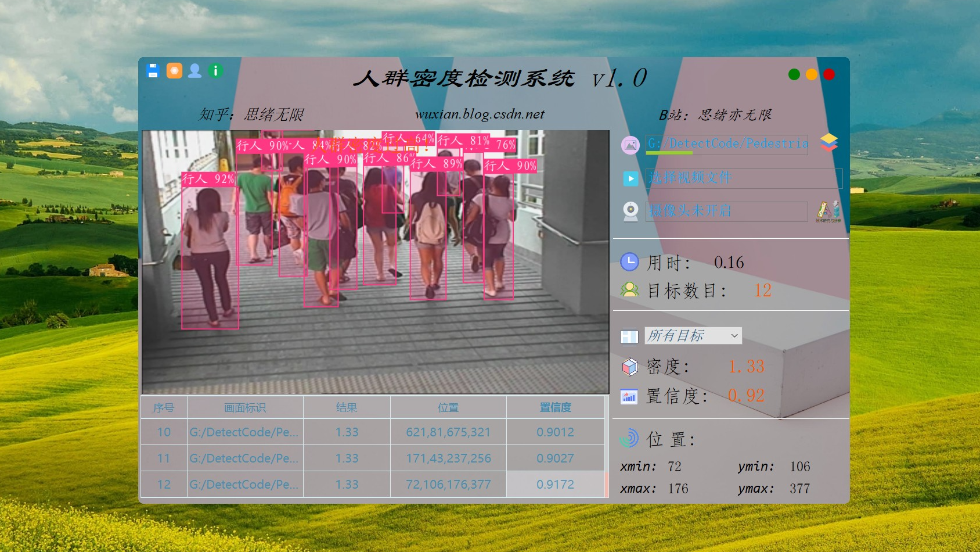Click the webcam camera icon
Screen dimensions: 980x552
pos(630,212)
